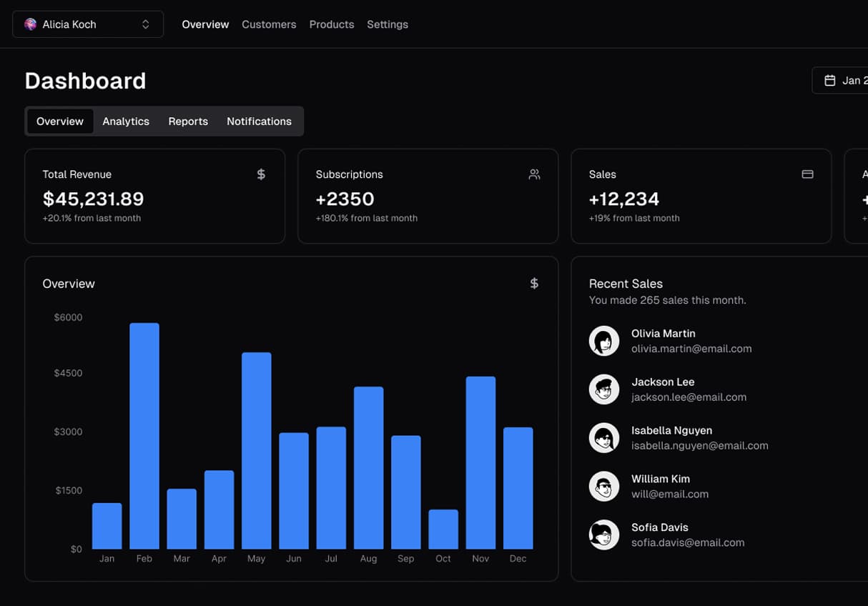
Task: Click the credit card icon in Sales card
Action: pyautogui.click(x=807, y=174)
